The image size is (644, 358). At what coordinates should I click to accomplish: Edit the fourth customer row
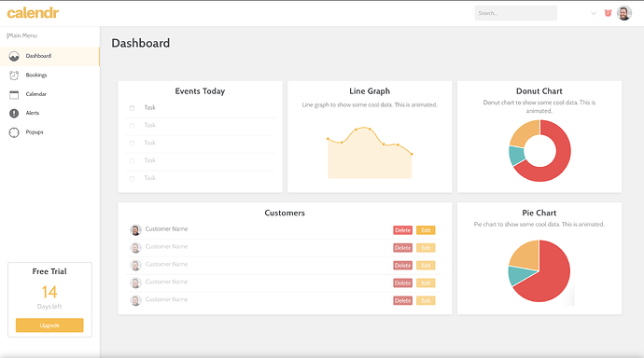click(426, 283)
